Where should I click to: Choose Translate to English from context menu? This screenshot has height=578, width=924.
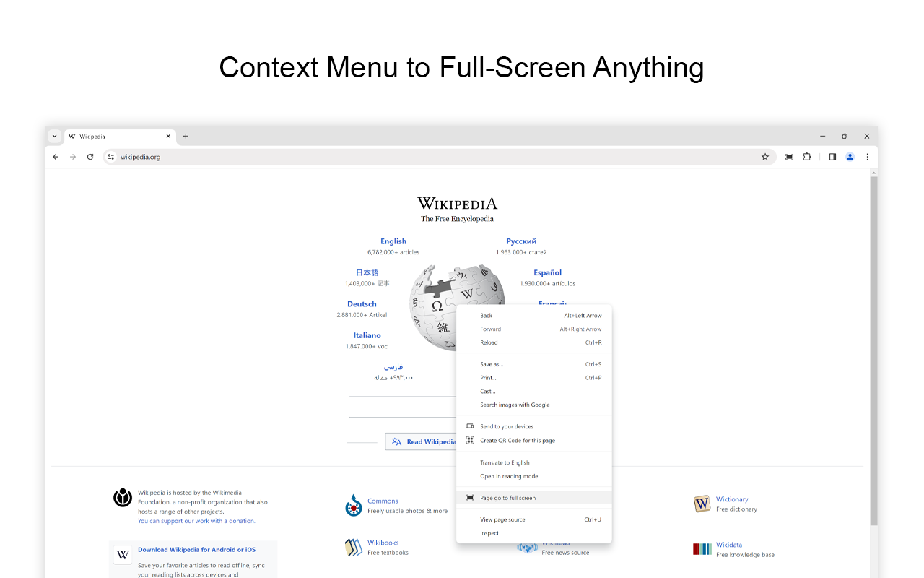[507, 462]
